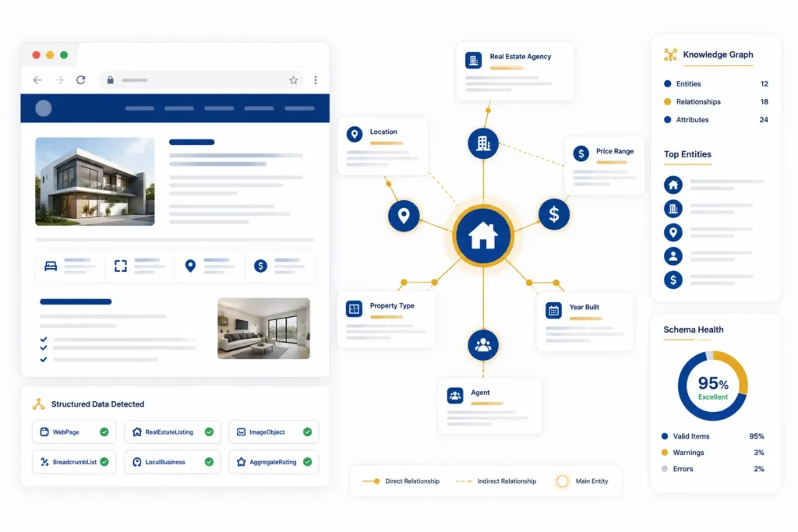This screenshot has width=798, height=532.
Task: Click the dollar icon under Top Entities
Action: point(673,280)
